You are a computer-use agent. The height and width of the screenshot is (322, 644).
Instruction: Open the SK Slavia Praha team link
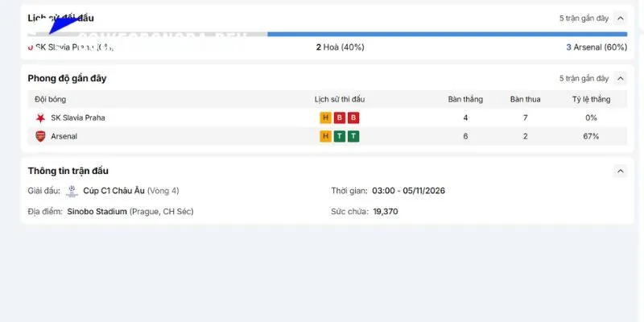pyautogui.click(x=77, y=118)
